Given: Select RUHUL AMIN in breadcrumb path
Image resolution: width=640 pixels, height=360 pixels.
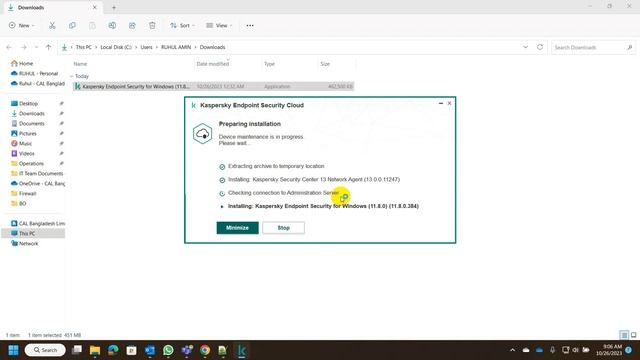Looking at the screenshot, I should pos(176,47).
